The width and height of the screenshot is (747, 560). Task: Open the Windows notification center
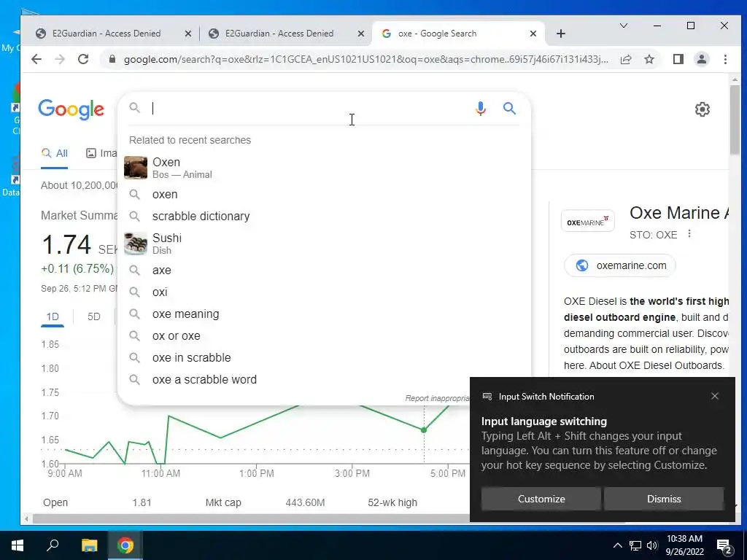pos(724,547)
